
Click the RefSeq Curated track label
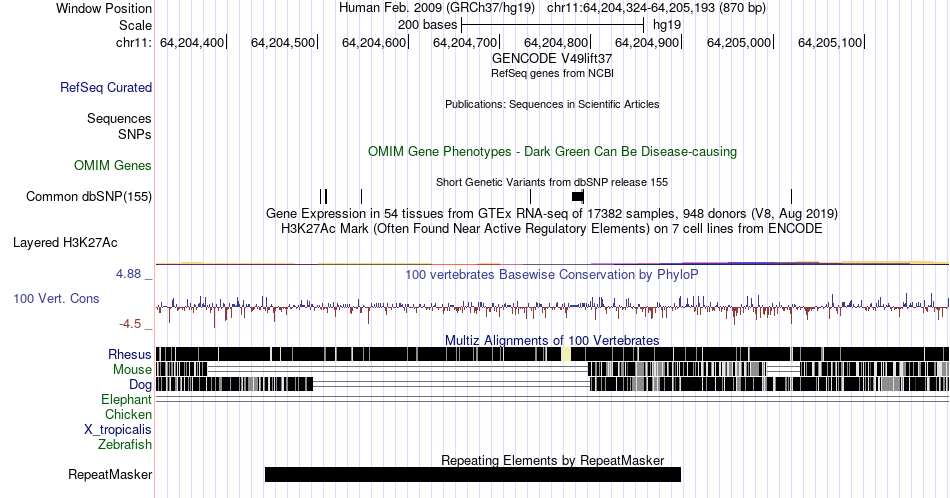tap(106, 87)
